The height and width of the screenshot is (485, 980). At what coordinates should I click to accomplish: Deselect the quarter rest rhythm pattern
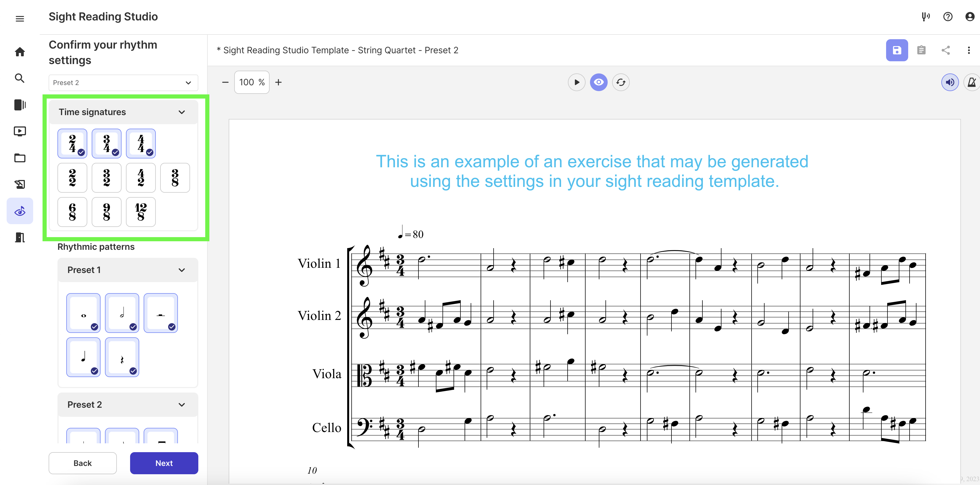point(122,357)
